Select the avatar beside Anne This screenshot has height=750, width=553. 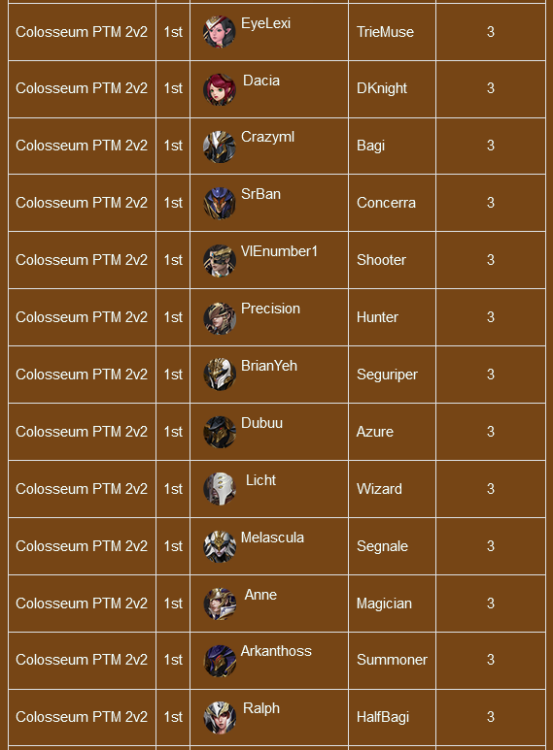(219, 604)
